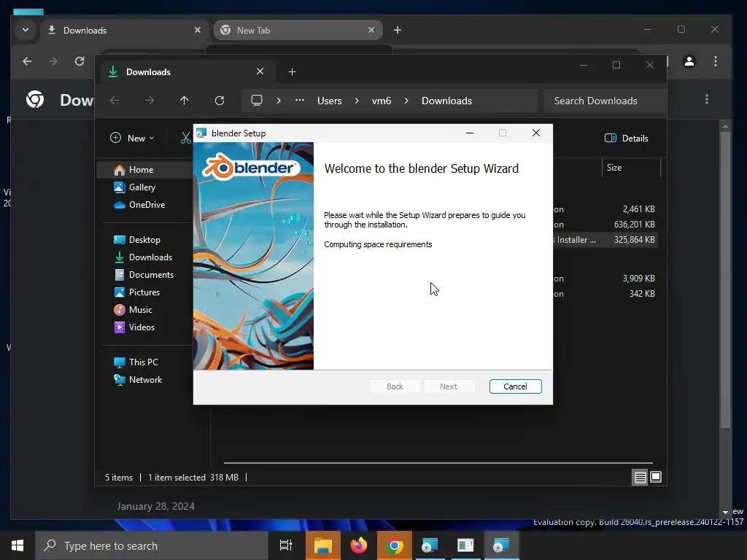Close the Chrome Downloads tab
747x560 pixels.
point(198,30)
